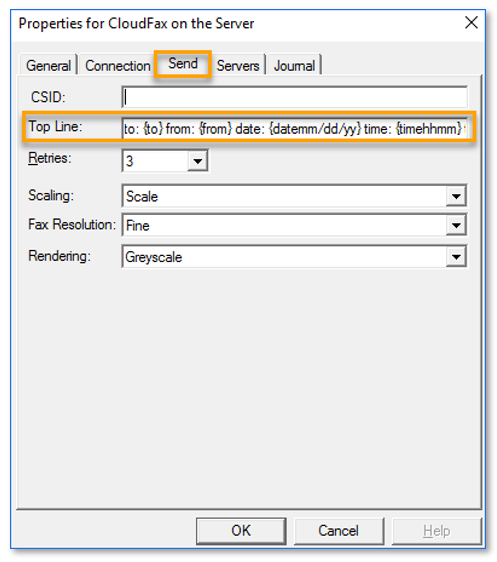Viewport: 497px width, 562px height.
Task: Switch to the Journal tab
Action: click(295, 66)
